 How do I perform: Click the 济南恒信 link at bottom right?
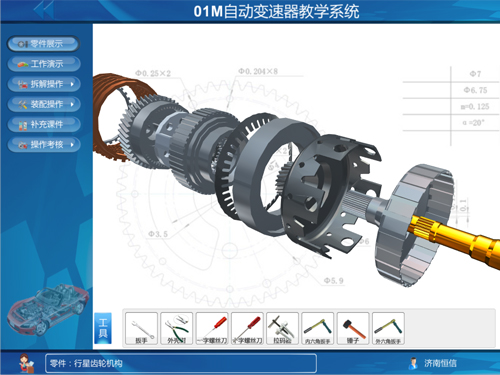coord(440,363)
